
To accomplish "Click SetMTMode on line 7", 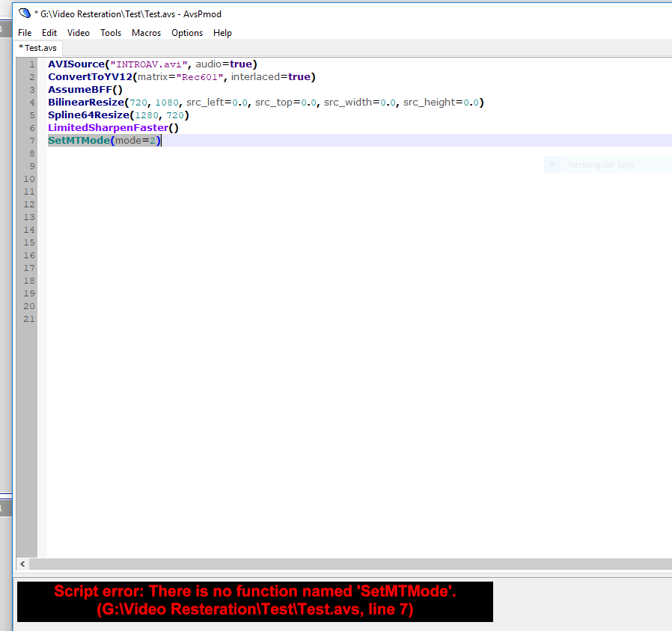I will point(79,141).
